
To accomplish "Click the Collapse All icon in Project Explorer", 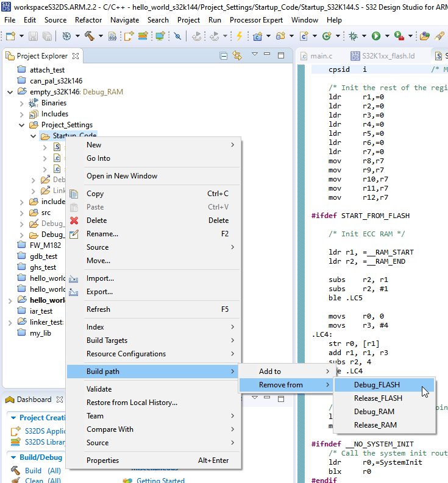I will [x=224, y=56].
